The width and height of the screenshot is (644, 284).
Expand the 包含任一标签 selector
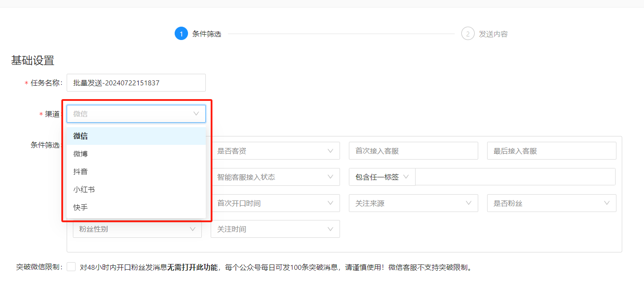pos(382,177)
